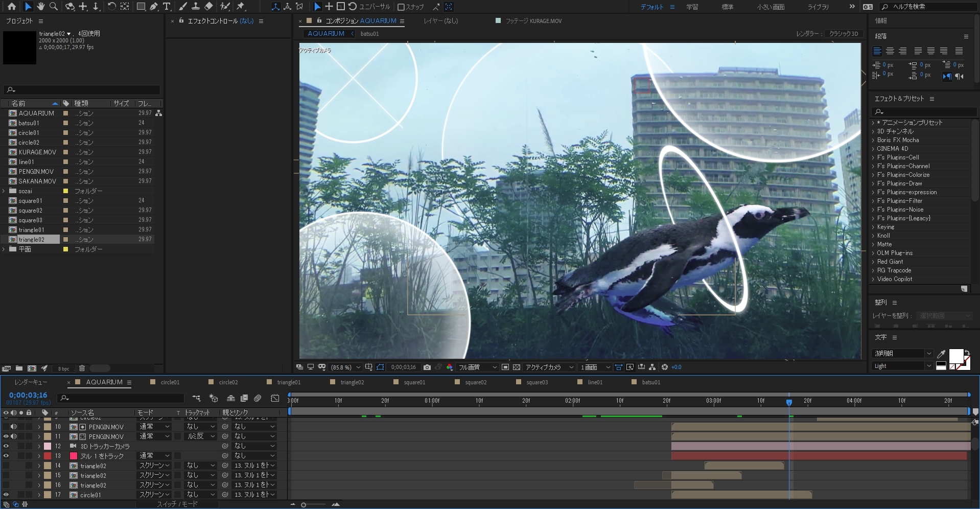This screenshot has height=509, width=980.
Task: Choose the Pen tool
Action: (154, 7)
